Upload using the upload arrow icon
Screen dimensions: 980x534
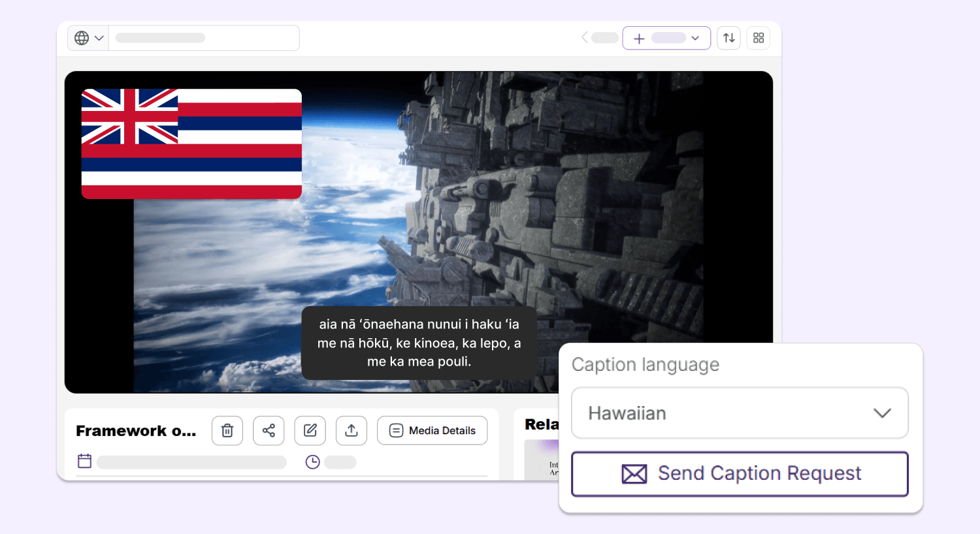click(x=351, y=431)
